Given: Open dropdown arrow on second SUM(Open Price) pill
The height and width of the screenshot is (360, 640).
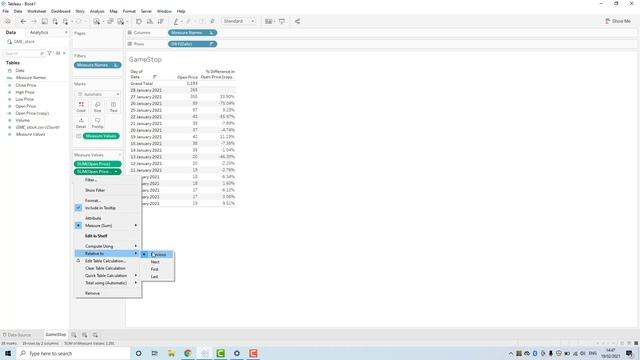Looking at the screenshot, I should (x=116, y=171).
